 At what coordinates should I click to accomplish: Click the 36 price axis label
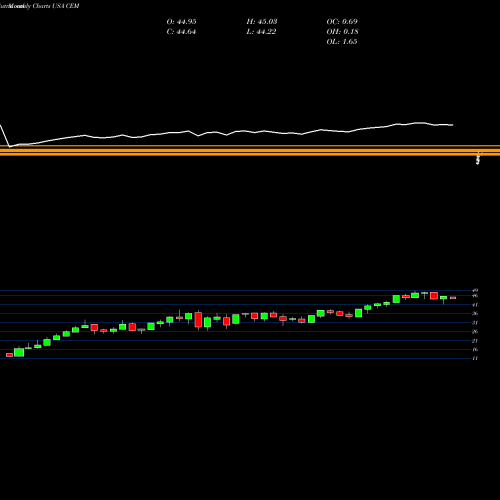[475, 313]
